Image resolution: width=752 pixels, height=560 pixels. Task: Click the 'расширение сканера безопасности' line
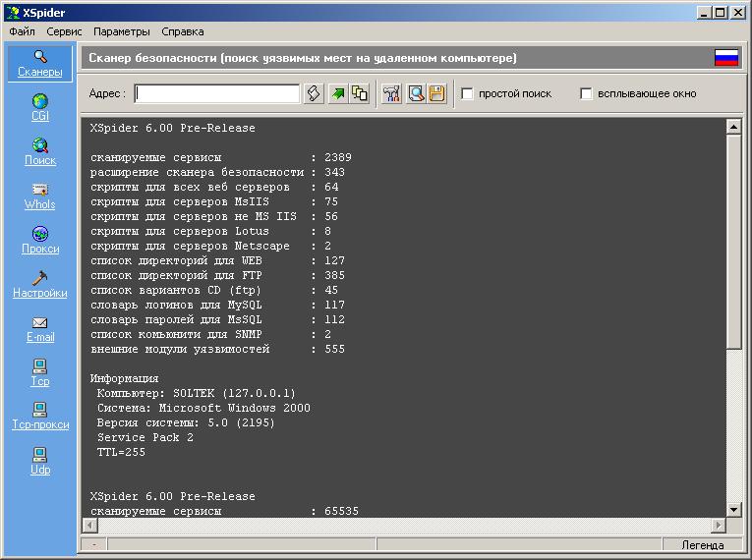point(217,172)
